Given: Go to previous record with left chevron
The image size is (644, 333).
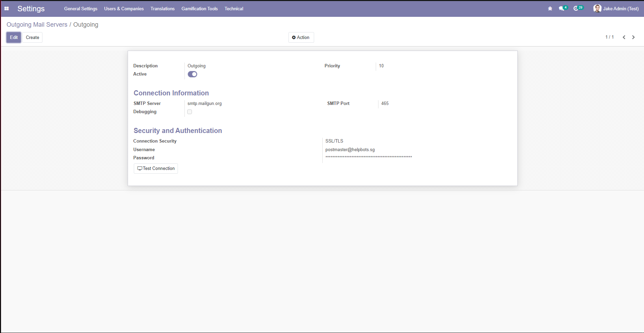Looking at the screenshot, I should pyautogui.click(x=624, y=37).
